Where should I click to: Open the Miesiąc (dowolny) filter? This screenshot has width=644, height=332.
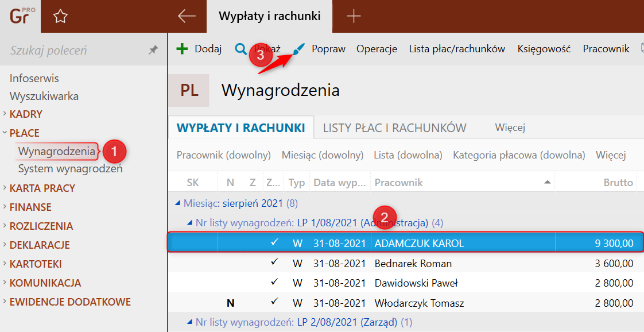[x=323, y=155]
